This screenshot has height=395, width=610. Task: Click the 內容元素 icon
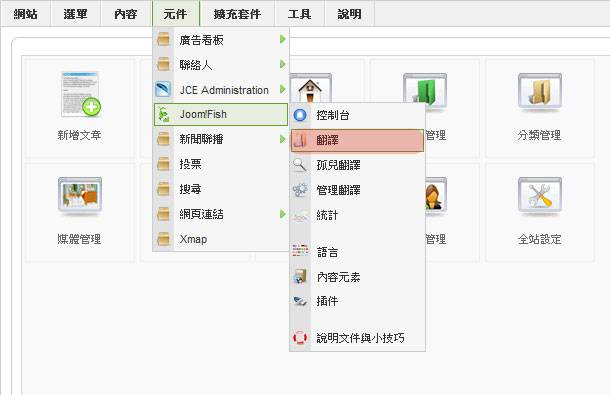(300, 276)
